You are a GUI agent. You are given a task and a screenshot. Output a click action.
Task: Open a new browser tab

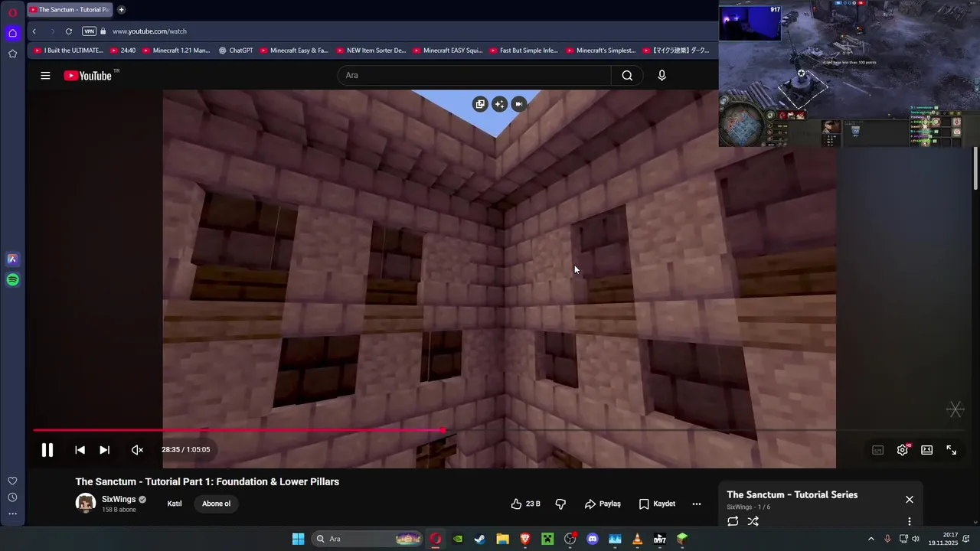pos(121,10)
